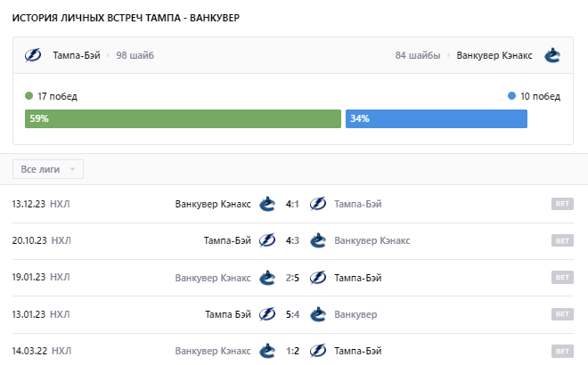The width and height of the screenshot is (588, 365).
Task: Click Тампа-Бэй in the 13.12.23 row
Action: point(358,204)
